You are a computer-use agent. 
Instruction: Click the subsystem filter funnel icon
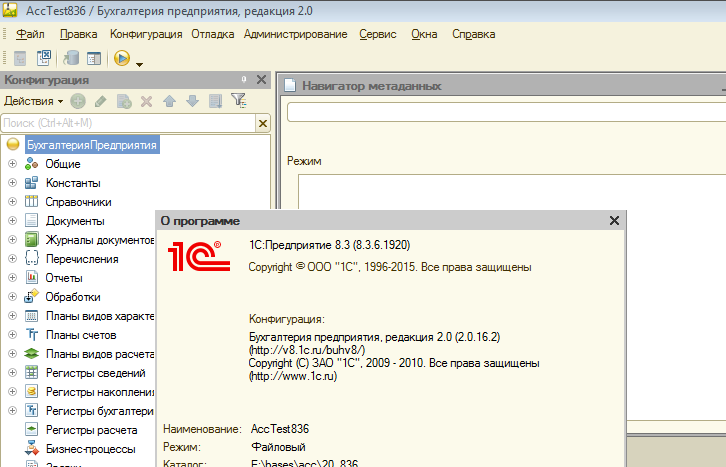pyautogui.click(x=238, y=100)
